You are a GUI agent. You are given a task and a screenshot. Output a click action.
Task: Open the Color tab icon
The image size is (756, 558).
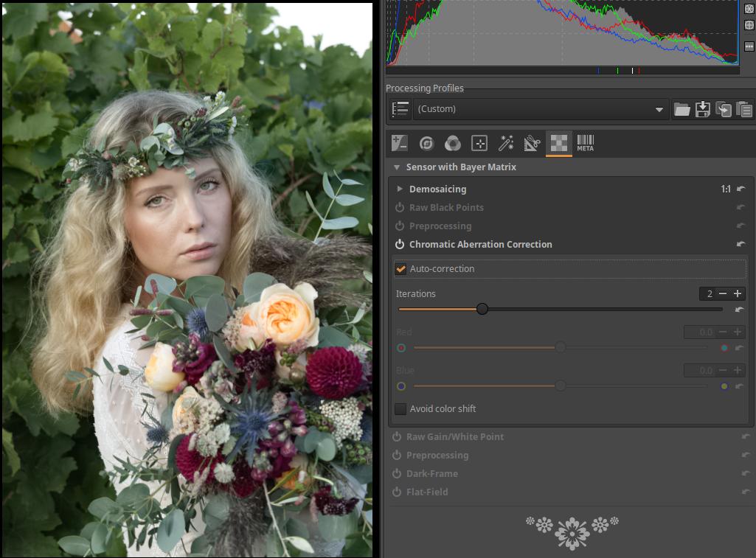coord(453,143)
